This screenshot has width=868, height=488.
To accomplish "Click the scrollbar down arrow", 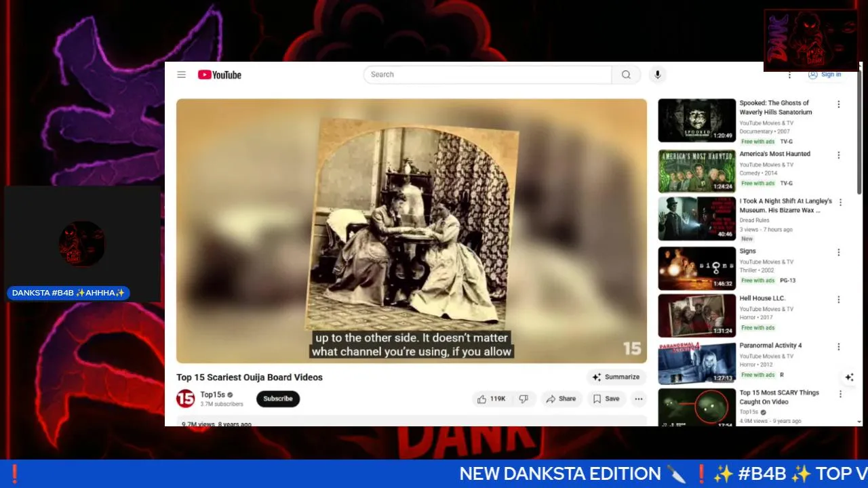I will [x=860, y=422].
